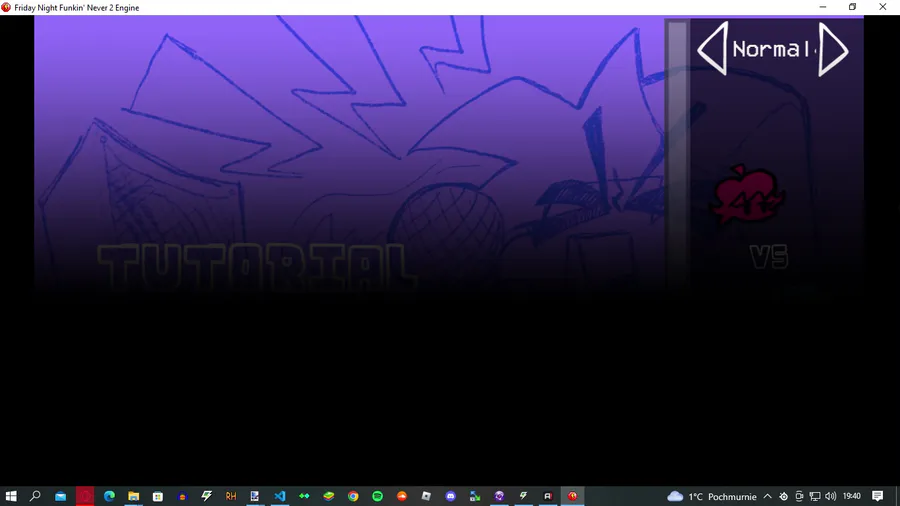Click the right difficulty arrow beside Normal
The image size is (900, 506).
pos(833,49)
